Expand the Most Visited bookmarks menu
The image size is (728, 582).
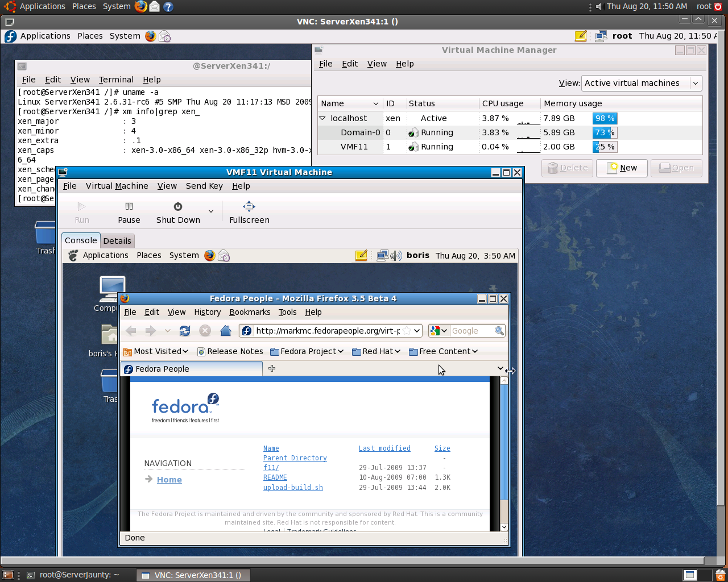point(156,351)
